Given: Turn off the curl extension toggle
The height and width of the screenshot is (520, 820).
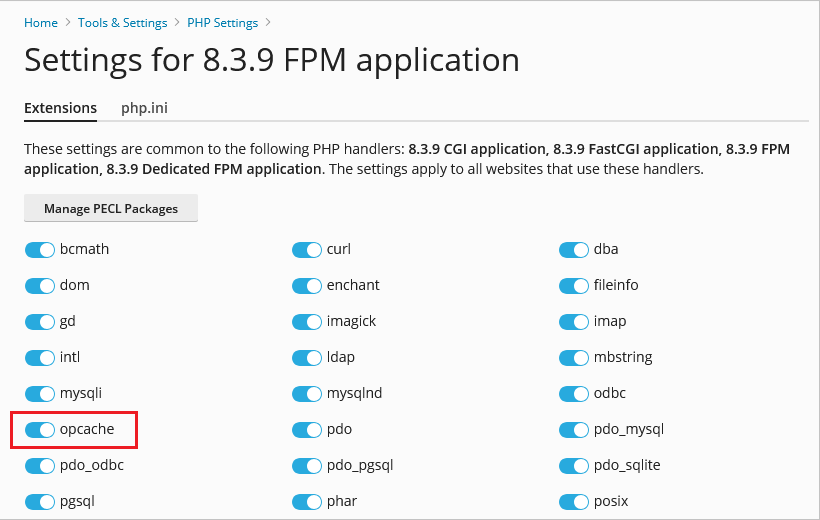Looking at the screenshot, I should pyautogui.click(x=307, y=250).
